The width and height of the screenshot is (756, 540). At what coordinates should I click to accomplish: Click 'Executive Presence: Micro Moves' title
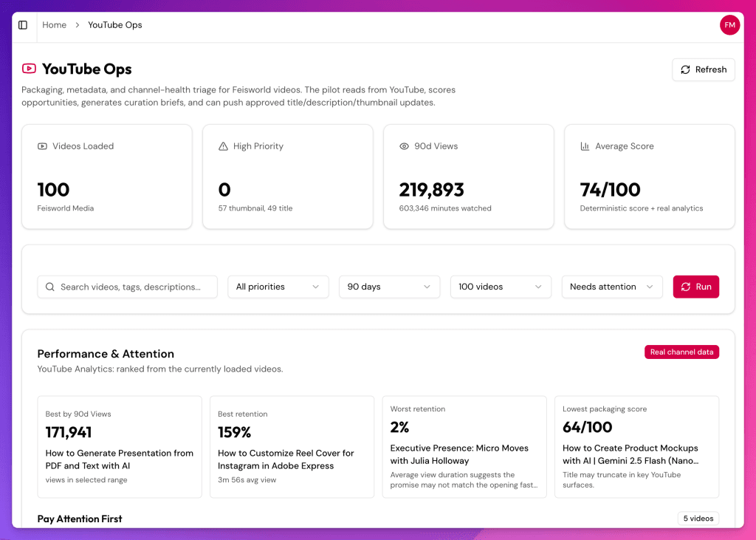[459, 454]
